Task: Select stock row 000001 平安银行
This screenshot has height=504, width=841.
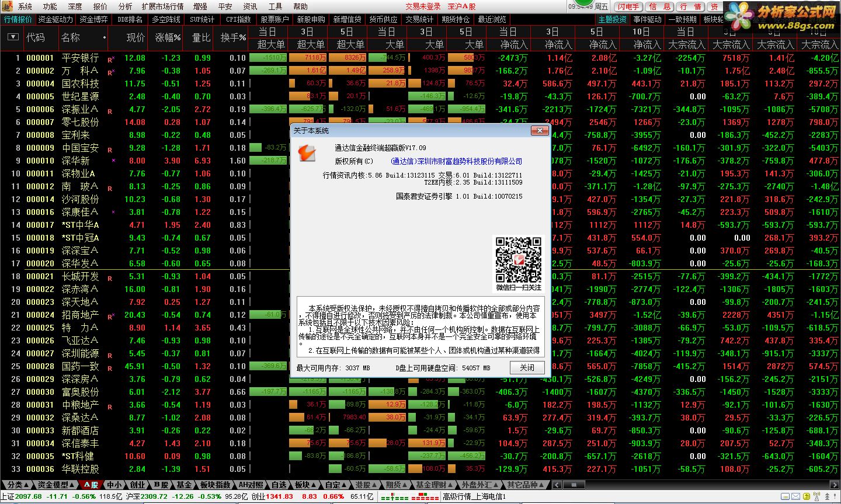Action: (x=420, y=58)
